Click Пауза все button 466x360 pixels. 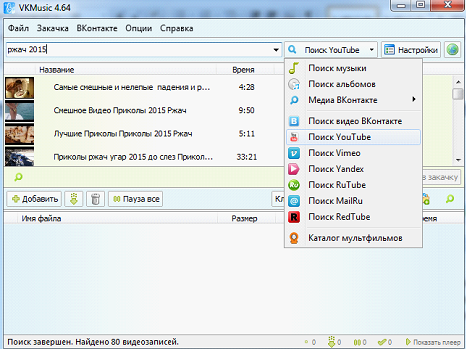tap(136, 199)
